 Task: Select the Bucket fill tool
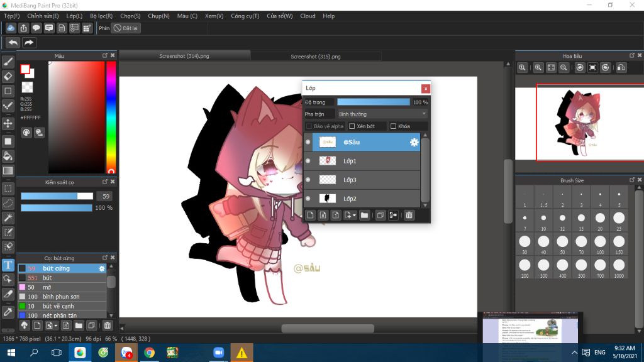click(x=8, y=156)
